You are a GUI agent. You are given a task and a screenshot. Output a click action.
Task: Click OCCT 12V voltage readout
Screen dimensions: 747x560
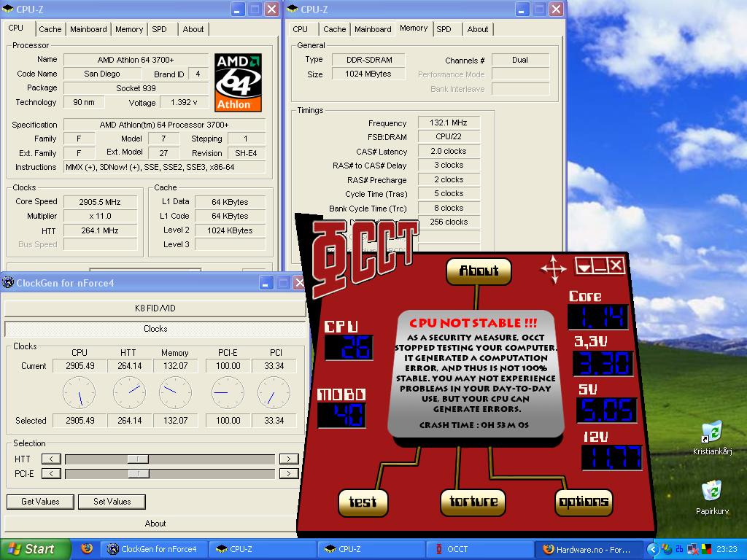[x=612, y=458]
